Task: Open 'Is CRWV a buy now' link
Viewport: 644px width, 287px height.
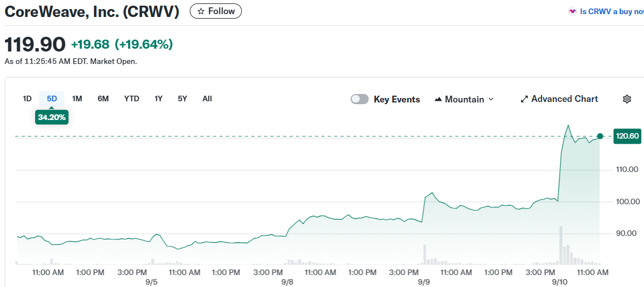Action: point(612,11)
